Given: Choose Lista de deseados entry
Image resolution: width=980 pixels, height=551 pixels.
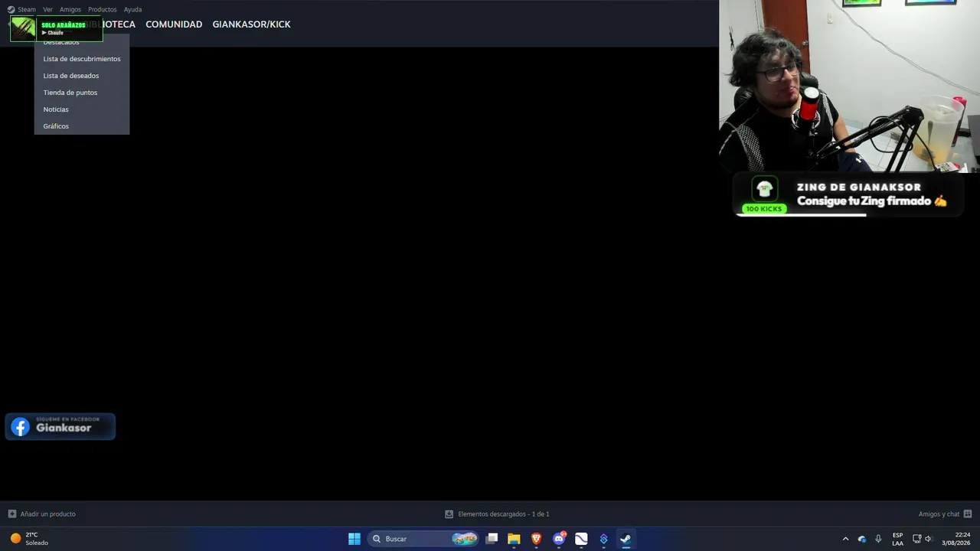Looking at the screenshot, I should [82, 76].
